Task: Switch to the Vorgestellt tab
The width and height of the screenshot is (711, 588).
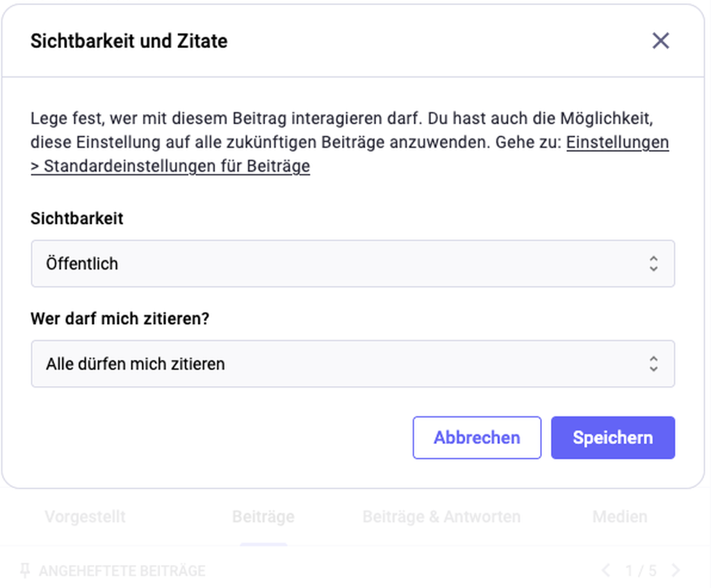Action: click(x=85, y=516)
